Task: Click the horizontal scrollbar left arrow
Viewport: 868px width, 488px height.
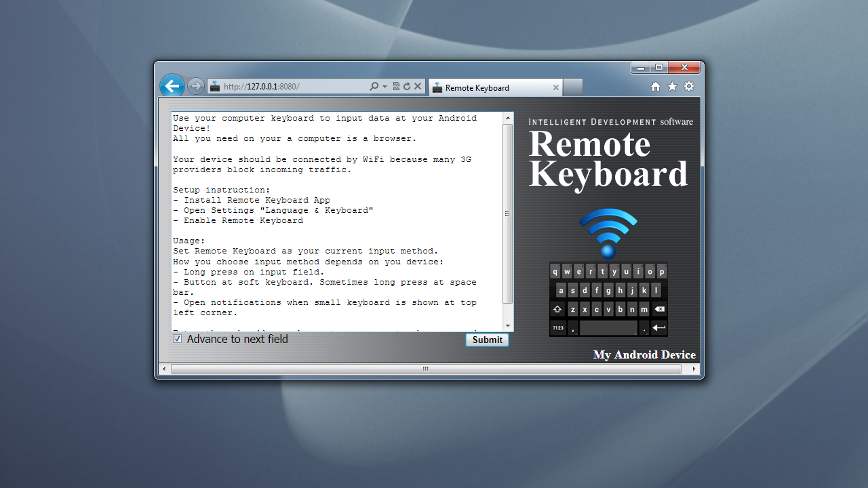Action: [165, 369]
